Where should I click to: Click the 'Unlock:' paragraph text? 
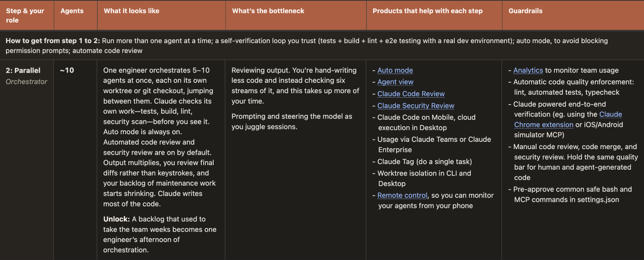[160, 234]
